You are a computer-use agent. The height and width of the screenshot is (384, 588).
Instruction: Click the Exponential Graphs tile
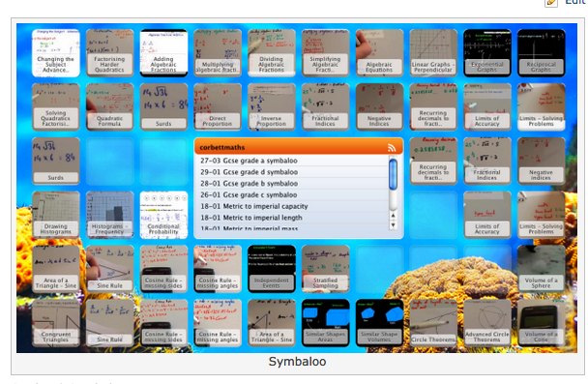(487, 53)
